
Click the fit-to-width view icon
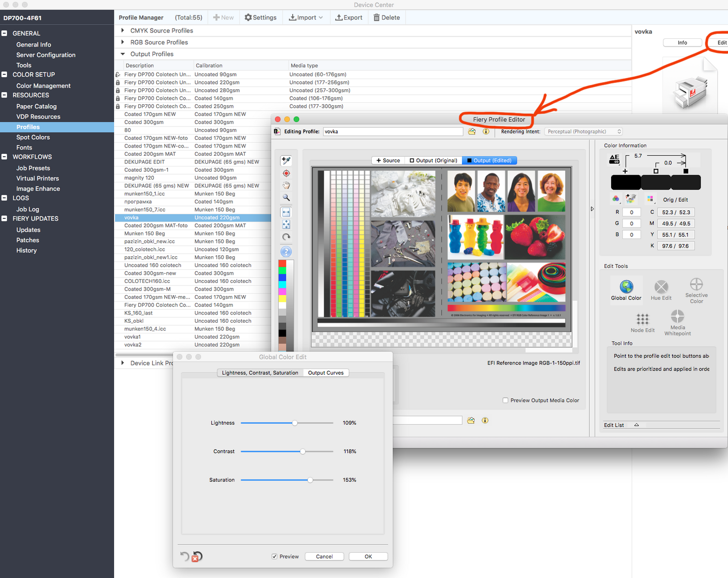(286, 212)
